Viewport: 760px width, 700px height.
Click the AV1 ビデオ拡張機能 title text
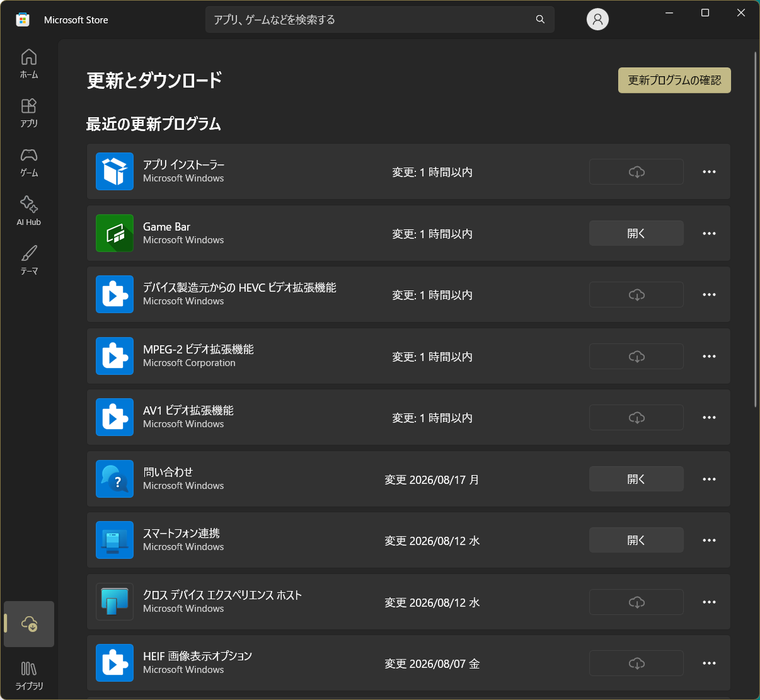(x=188, y=410)
